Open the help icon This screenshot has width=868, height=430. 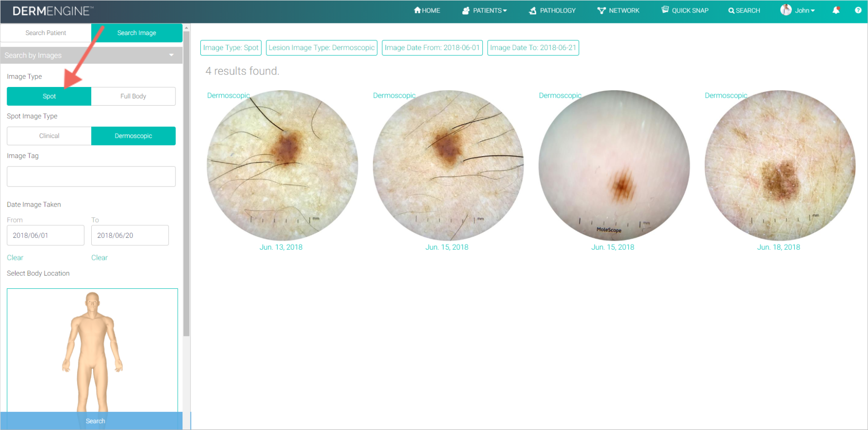pyautogui.click(x=858, y=10)
